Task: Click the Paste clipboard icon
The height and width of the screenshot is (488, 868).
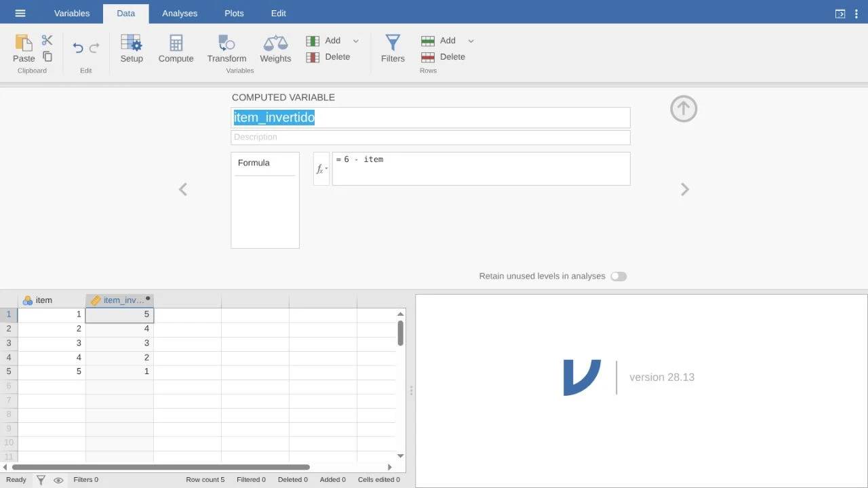Action: coord(24,48)
